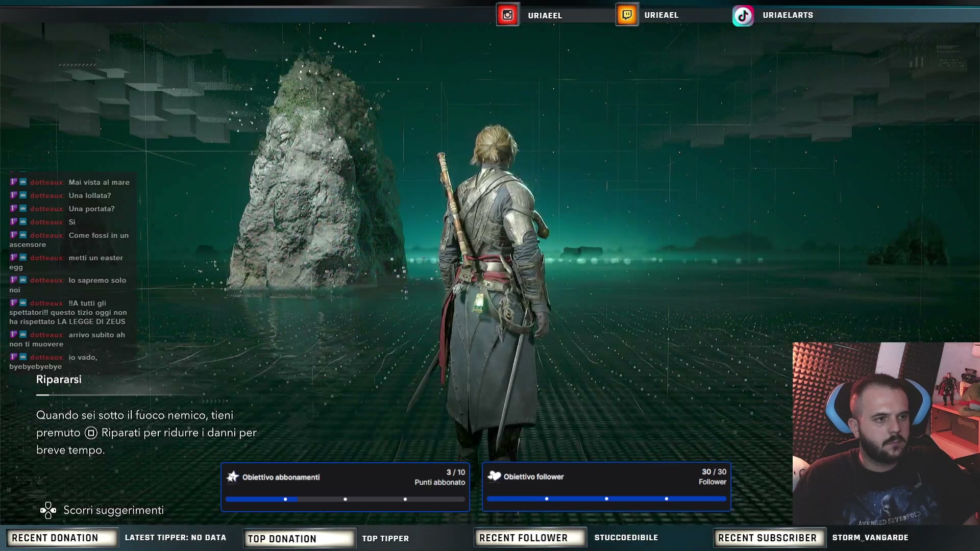The image size is (980, 551).
Task: Click chat message 'io vado, byebyebyebye'
Action: (54, 362)
